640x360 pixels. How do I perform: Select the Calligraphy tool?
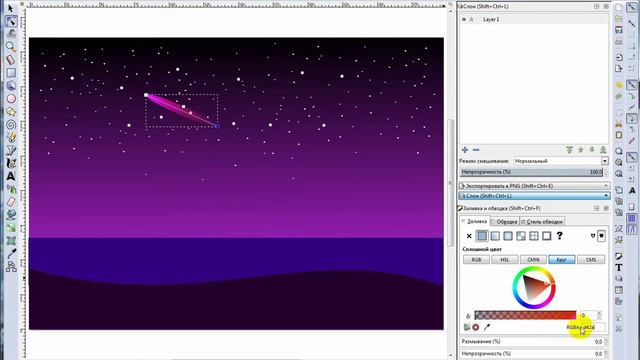11,163
